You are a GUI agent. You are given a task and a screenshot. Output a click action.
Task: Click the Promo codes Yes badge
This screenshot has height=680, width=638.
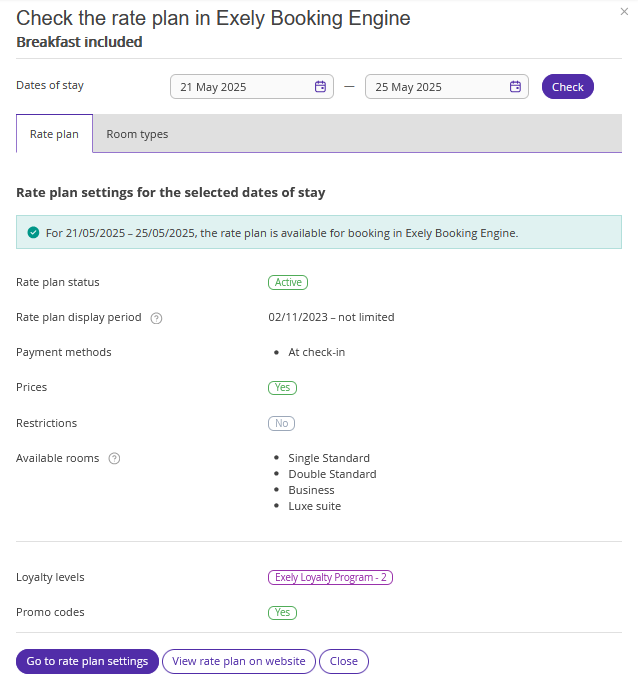coord(282,612)
